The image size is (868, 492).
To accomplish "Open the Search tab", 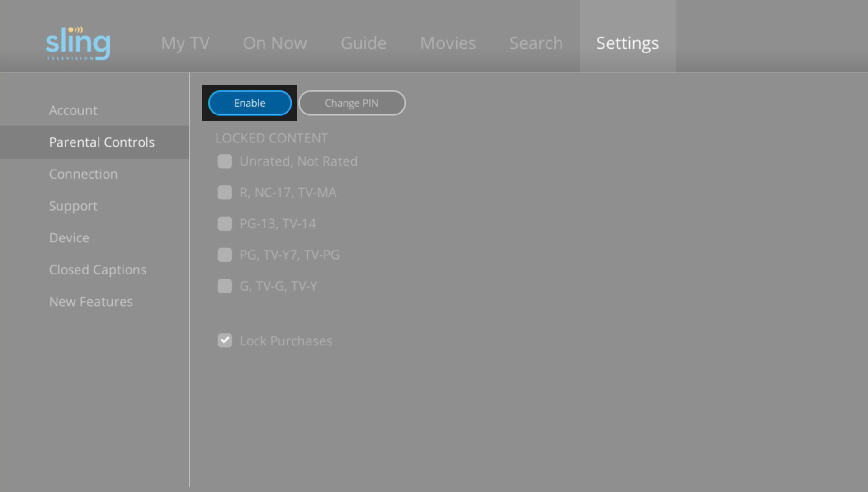I will click(536, 43).
